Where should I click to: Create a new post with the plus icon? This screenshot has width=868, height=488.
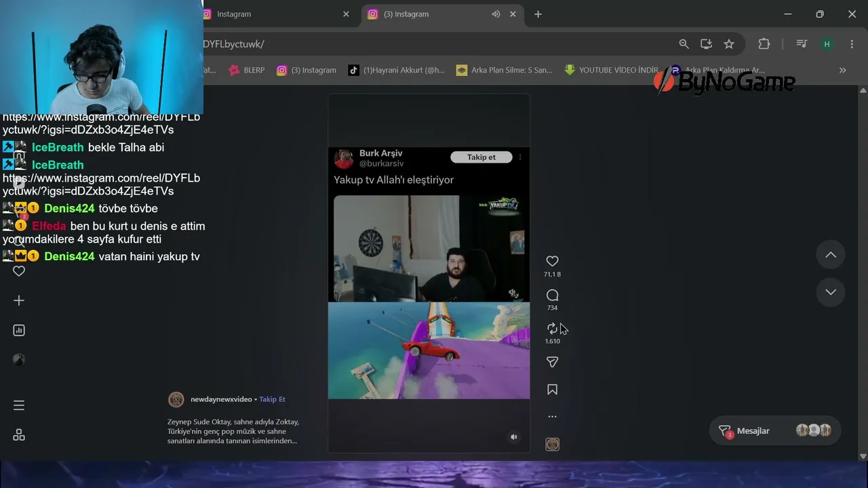pos(19,300)
